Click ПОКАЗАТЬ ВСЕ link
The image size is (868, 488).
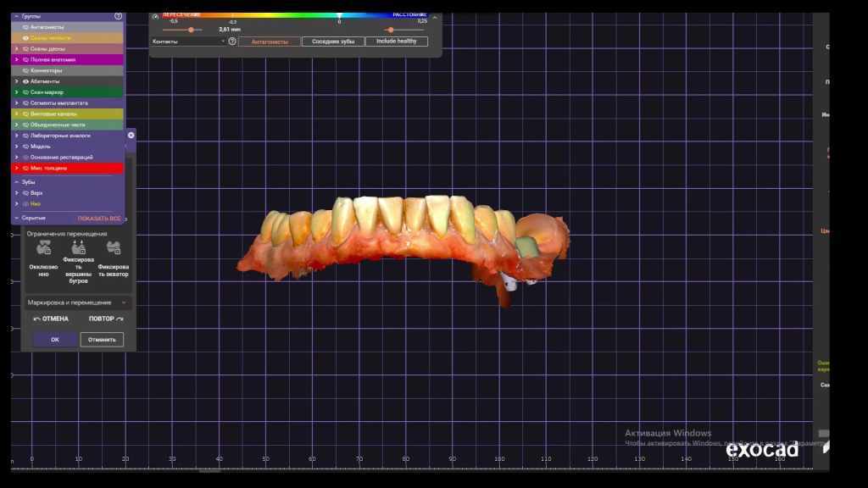99,219
